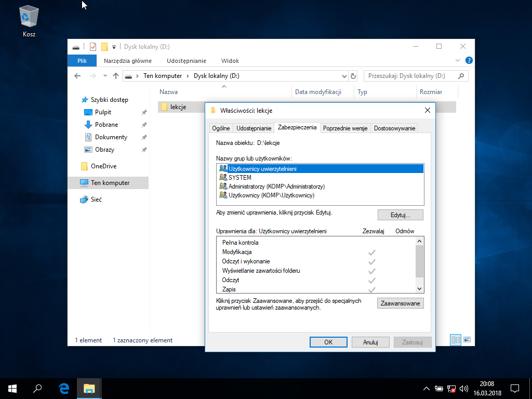Switch to the Udostępnianie tab in properties dialog
Viewport: 532px width, 399px height.
coord(254,128)
